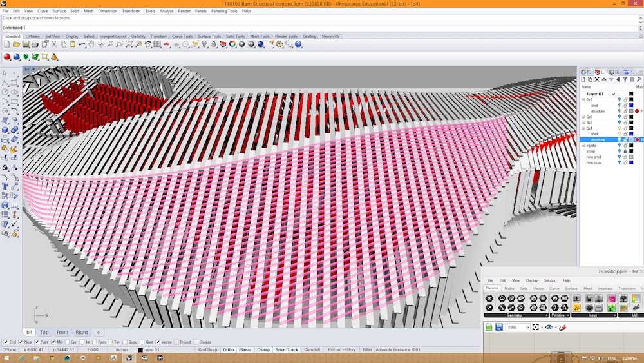Enable the Quad osnap checkbox

point(125,342)
